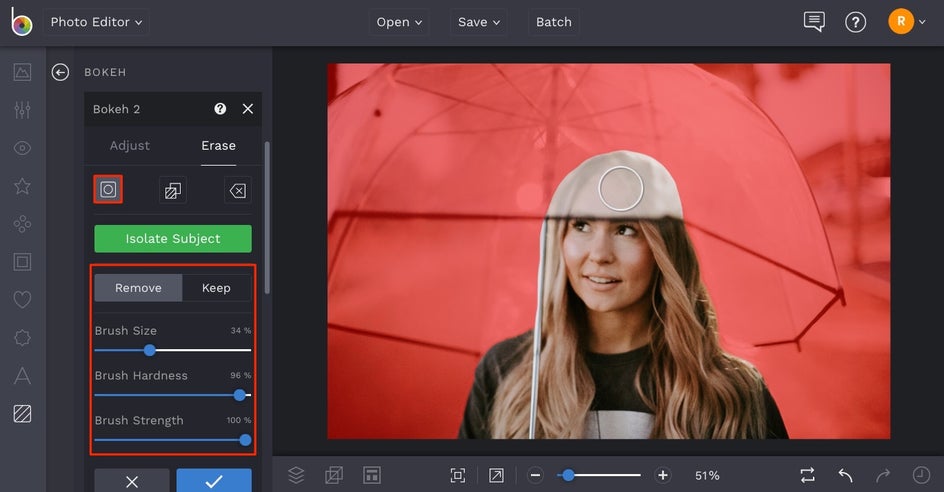Adjust the Brush Hardness slider
This screenshot has height=492, width=944.
point(173,395)
